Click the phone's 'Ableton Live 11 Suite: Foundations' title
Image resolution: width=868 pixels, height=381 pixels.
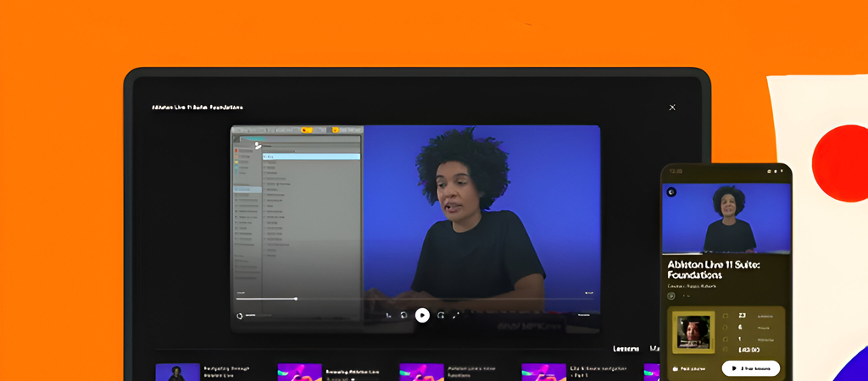(714, 269)
